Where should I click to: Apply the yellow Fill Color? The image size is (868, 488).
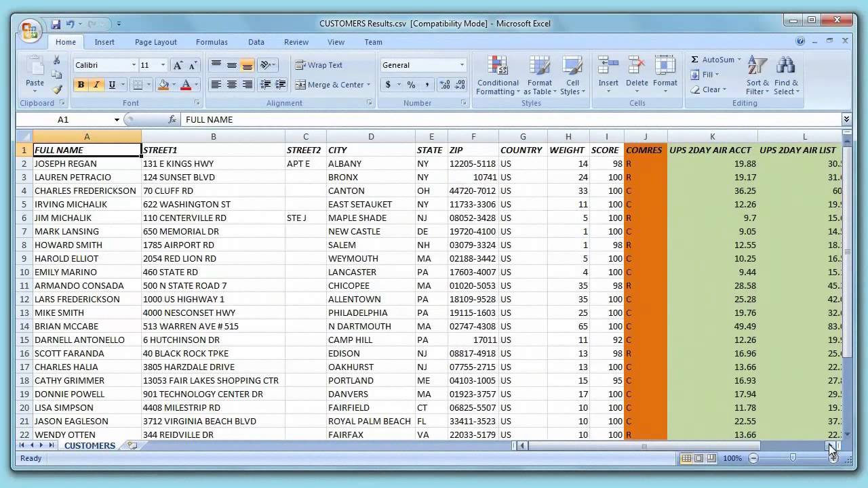(163, 85)
